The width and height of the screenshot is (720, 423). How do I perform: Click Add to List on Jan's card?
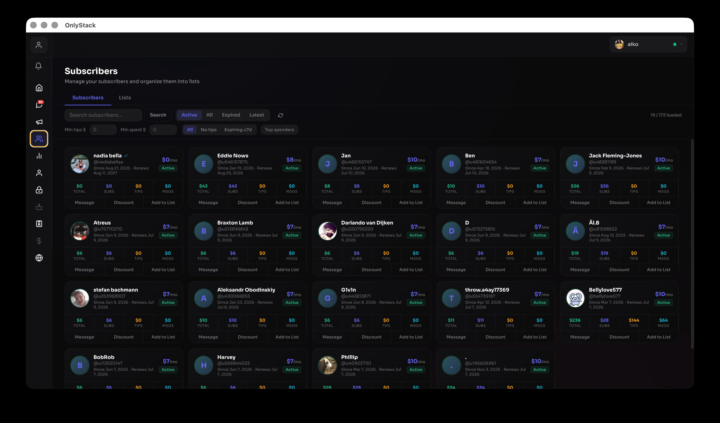click(x=411, y=203)
